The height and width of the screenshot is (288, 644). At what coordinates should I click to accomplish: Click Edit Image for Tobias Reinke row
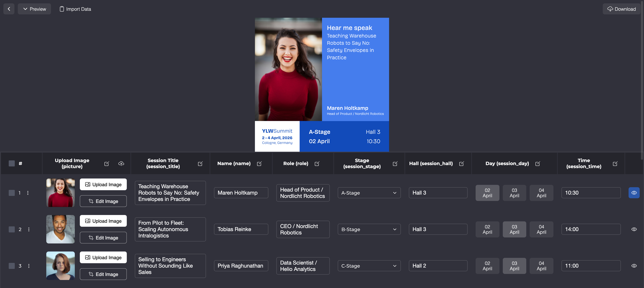point(103,238)
